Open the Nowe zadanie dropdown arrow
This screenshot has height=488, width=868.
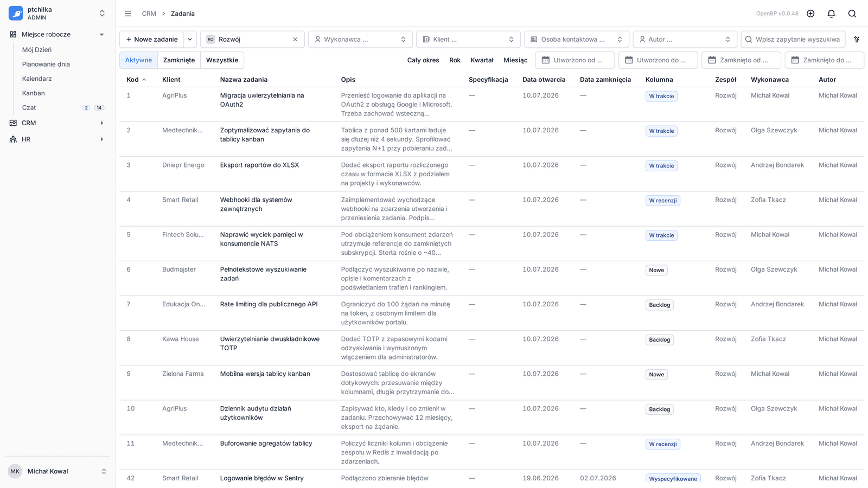pyautogui.click(x=189, y=39)
